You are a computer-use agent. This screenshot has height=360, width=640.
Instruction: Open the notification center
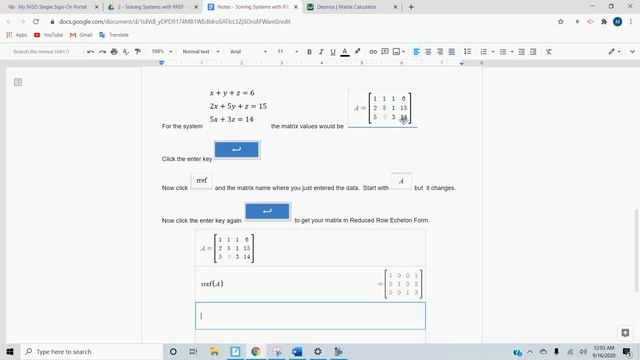(627, 351)
